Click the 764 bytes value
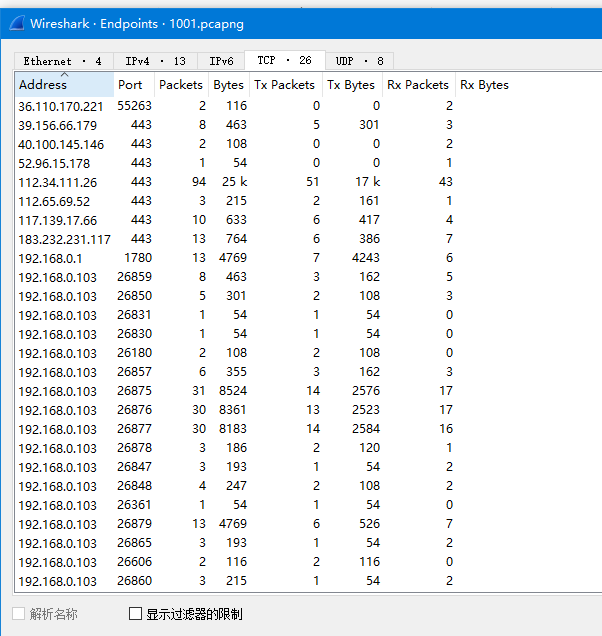Viewport: 602px width, 636px height. [x=236, y=238]
